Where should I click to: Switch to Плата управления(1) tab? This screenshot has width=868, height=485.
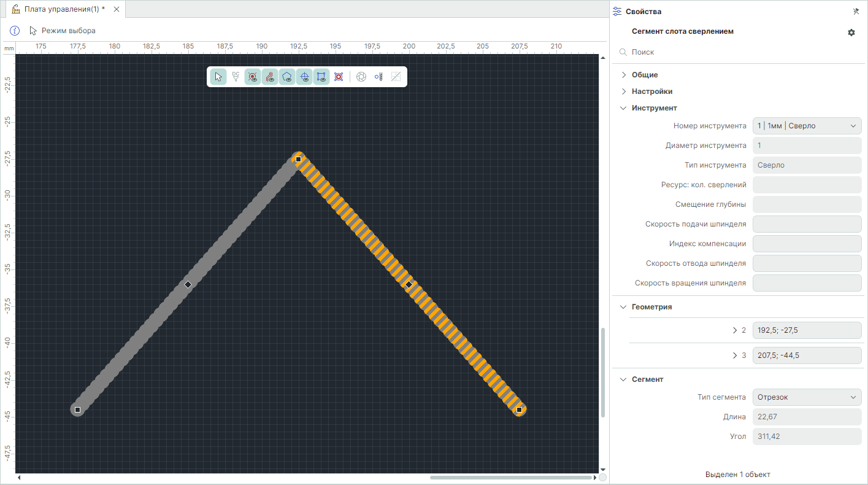pyautogui.click(x=60, y=9)
